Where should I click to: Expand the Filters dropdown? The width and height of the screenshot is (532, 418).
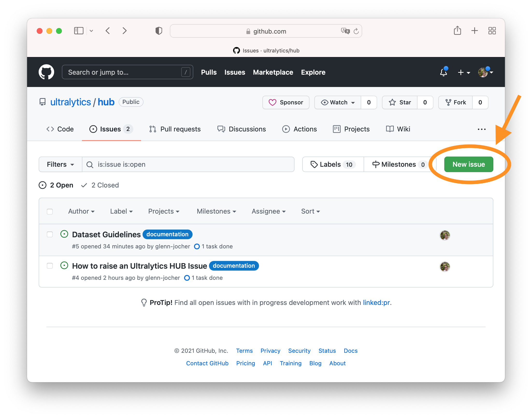(x=60, y=165)
